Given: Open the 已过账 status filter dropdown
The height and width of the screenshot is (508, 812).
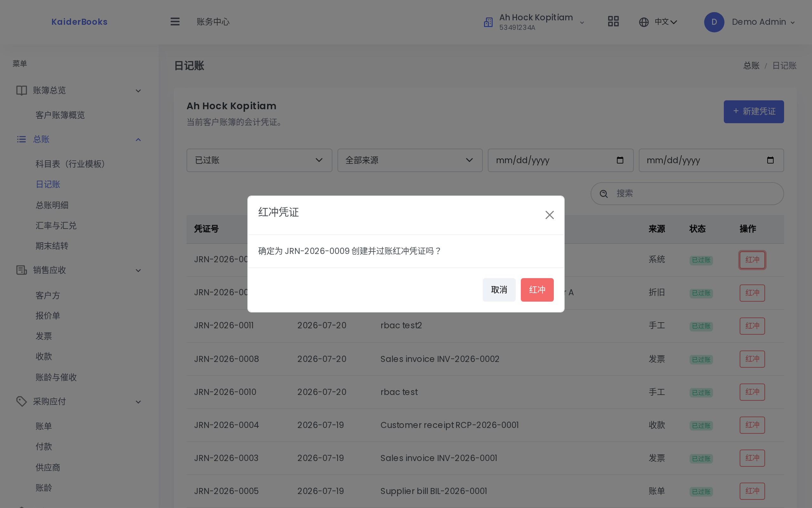Looking at the screenshot, I should [259, 160].
